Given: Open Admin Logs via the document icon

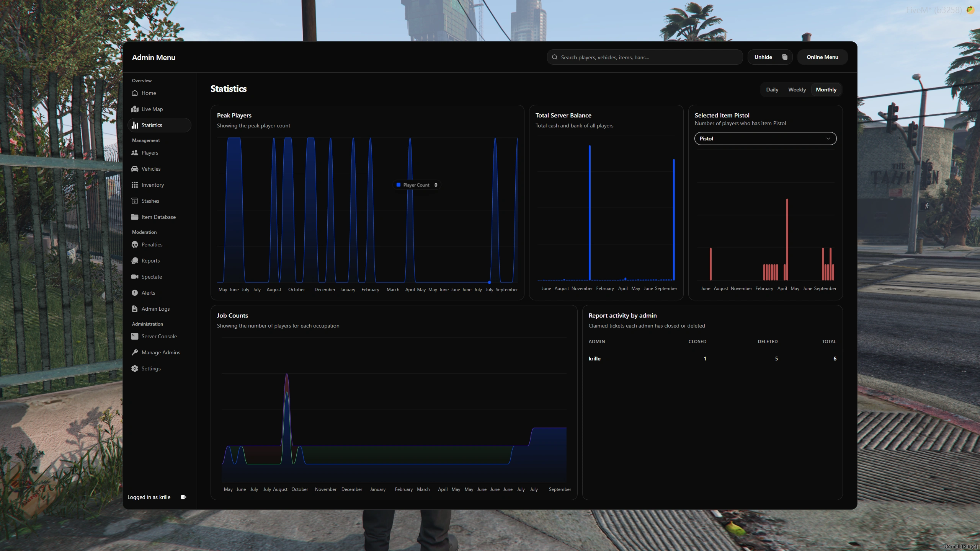Looking at the screenshot, I should pos(135,309).
